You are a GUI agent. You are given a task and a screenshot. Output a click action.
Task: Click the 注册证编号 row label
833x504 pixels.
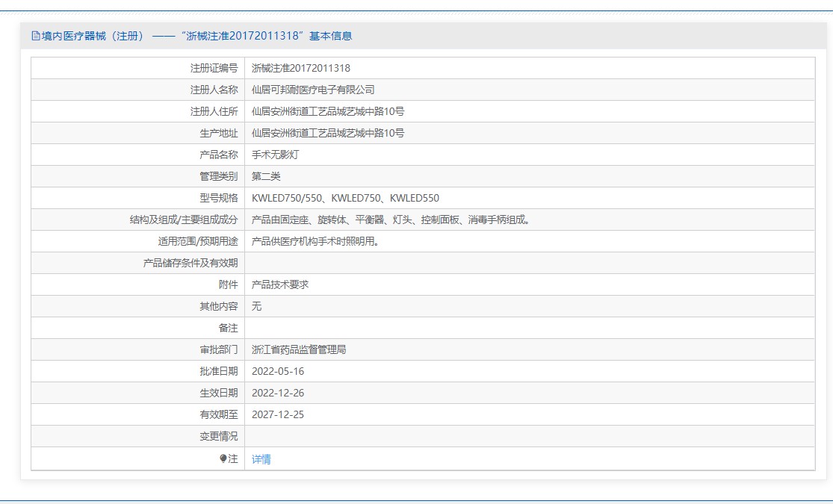(x=214, y=68)
